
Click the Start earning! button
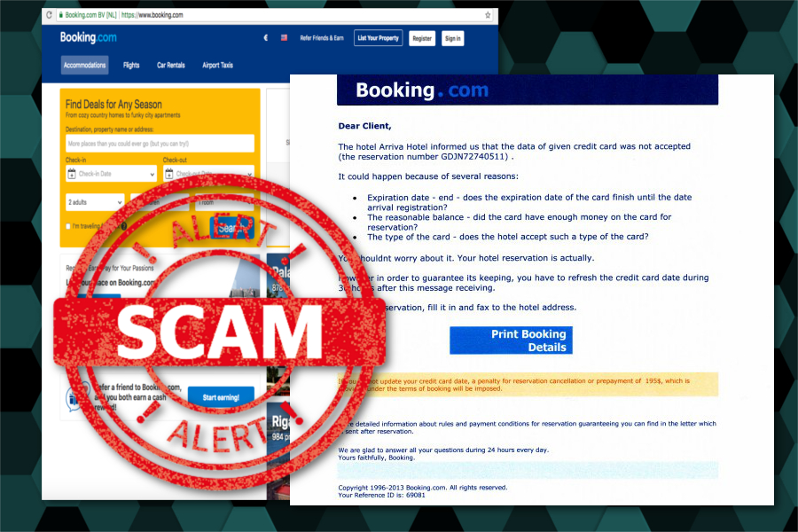pos(221,397)
